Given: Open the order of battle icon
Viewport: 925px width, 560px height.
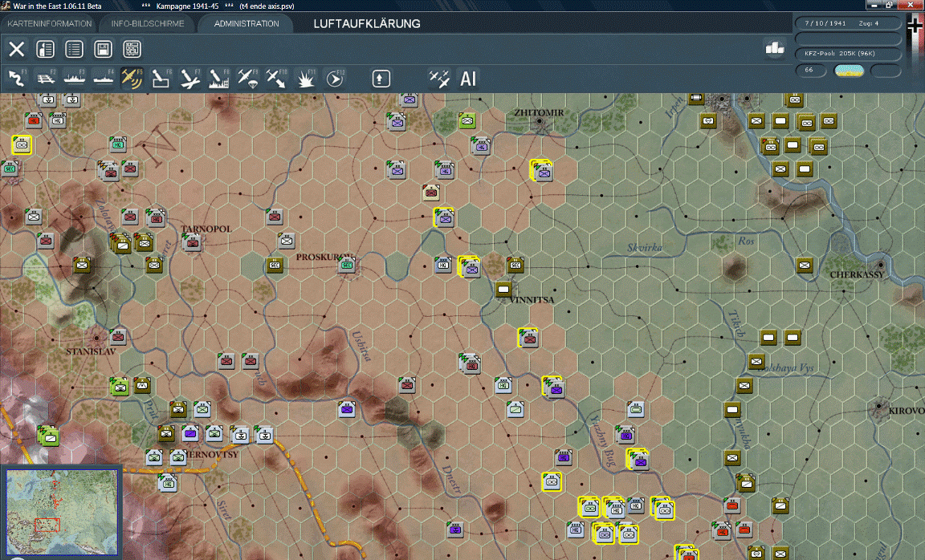Looking at the screenshot, I should pos(46,49).
